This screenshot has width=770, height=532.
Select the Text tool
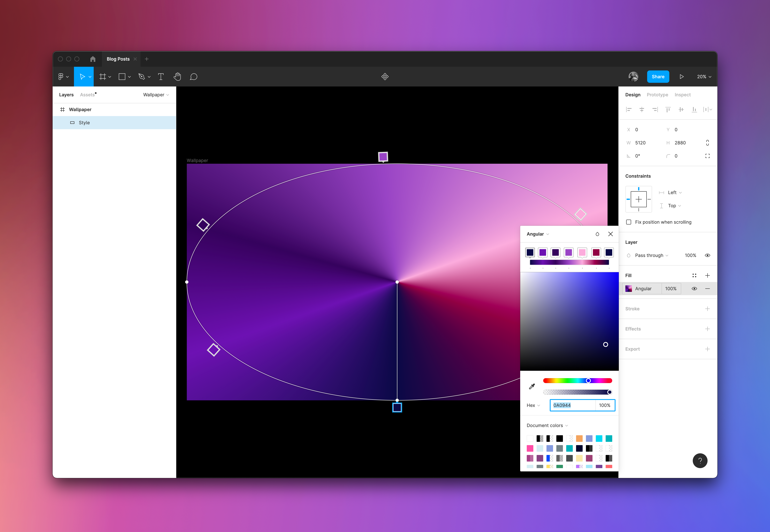pyautogui.click(x=161, y=76)
